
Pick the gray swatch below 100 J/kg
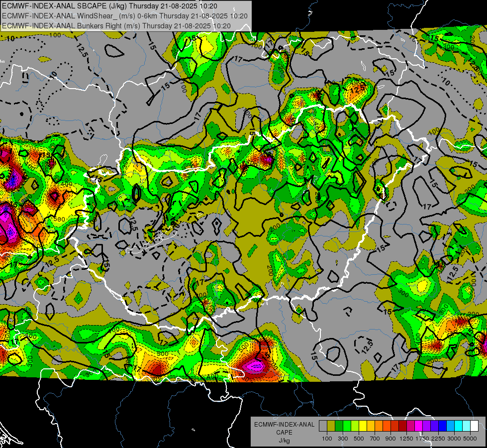pyautogui.click(x=323, y=426)
